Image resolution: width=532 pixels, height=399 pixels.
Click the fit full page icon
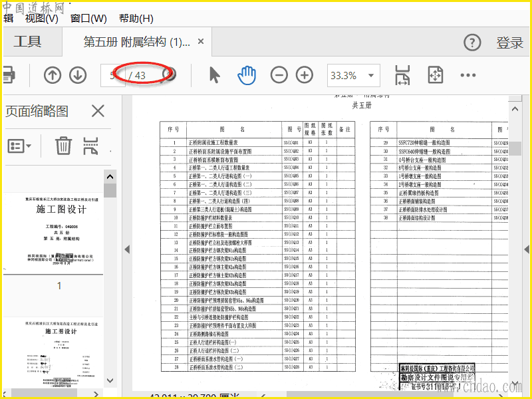[x=436, y=75]
